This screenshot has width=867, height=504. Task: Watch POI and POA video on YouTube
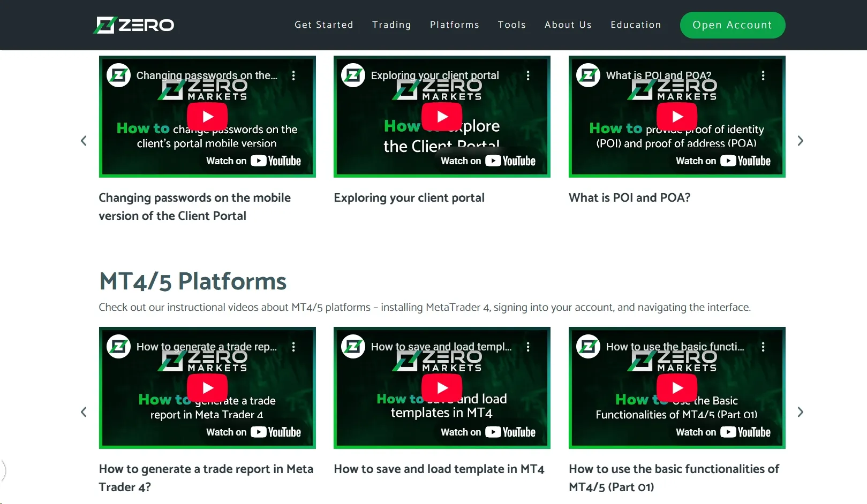[x=723, y=161]
